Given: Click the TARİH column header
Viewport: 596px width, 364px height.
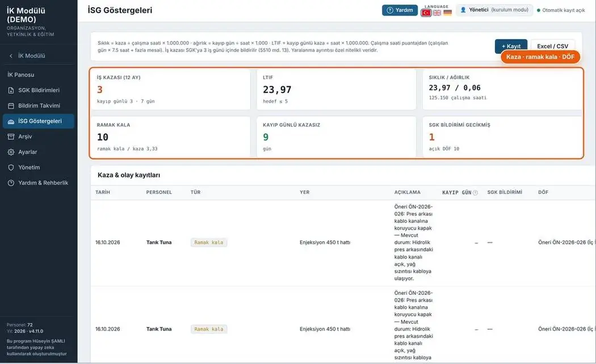Looking at the screenshot, I should [103, 192].
